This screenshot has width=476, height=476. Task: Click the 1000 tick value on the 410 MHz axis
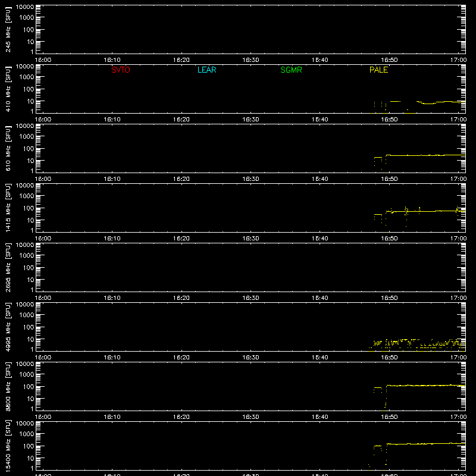coord(27,77)
